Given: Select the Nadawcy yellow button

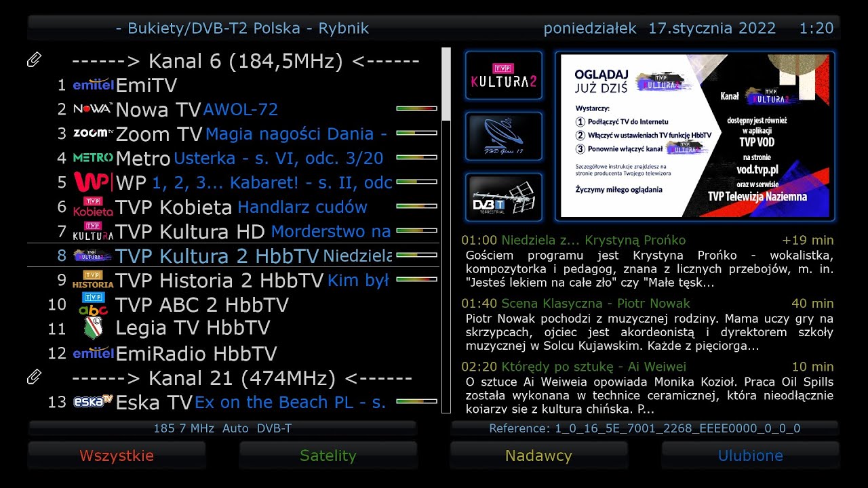Looking at the screenshot, I should coord(539,455).
